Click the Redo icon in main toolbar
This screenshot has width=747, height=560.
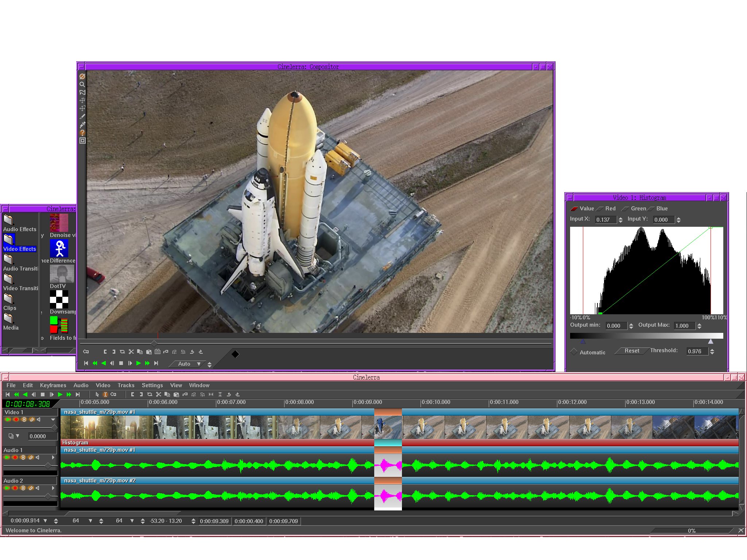coord(237,394)
